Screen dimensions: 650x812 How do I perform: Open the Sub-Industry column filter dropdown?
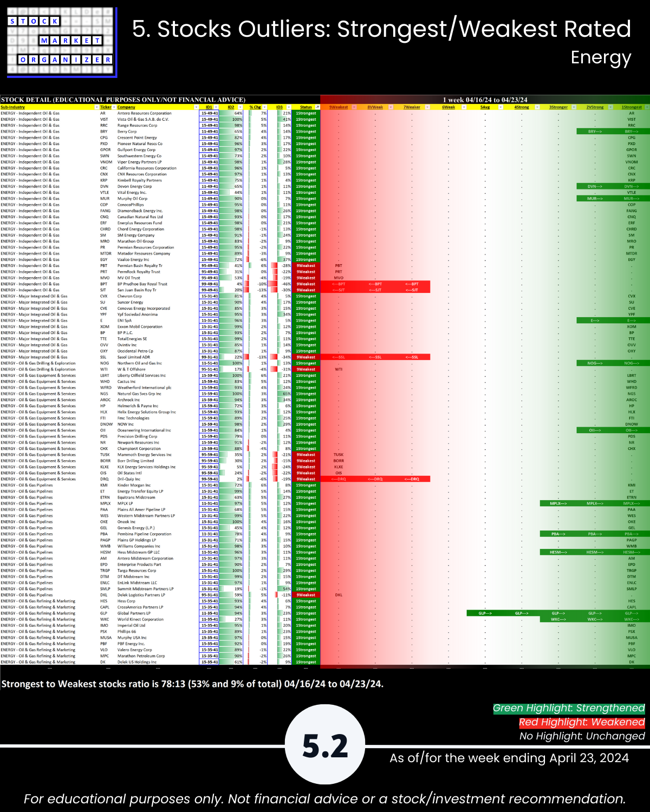[x=96, y=107]
